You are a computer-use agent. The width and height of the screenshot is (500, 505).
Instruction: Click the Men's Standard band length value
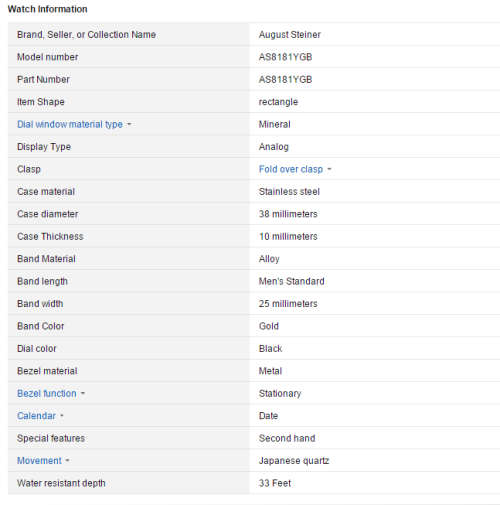[291, 281]
